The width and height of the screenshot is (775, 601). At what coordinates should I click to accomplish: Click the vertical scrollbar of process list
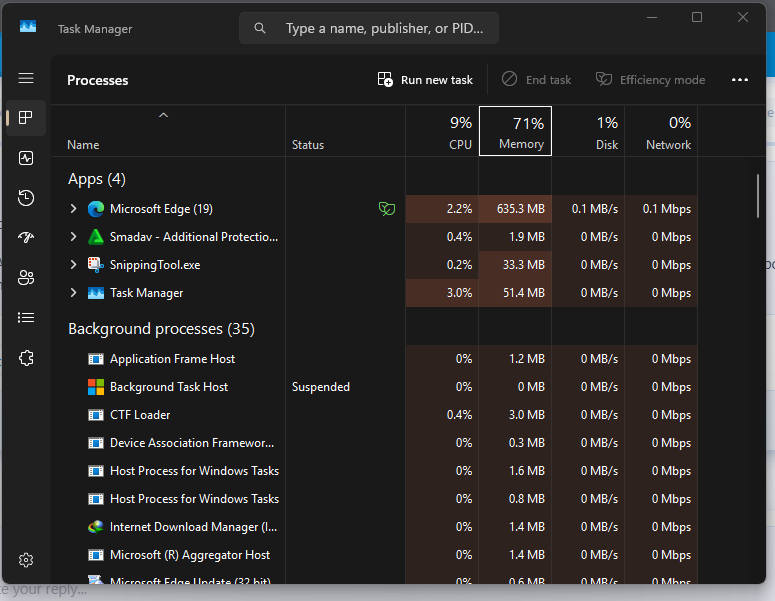click(758, 196)
